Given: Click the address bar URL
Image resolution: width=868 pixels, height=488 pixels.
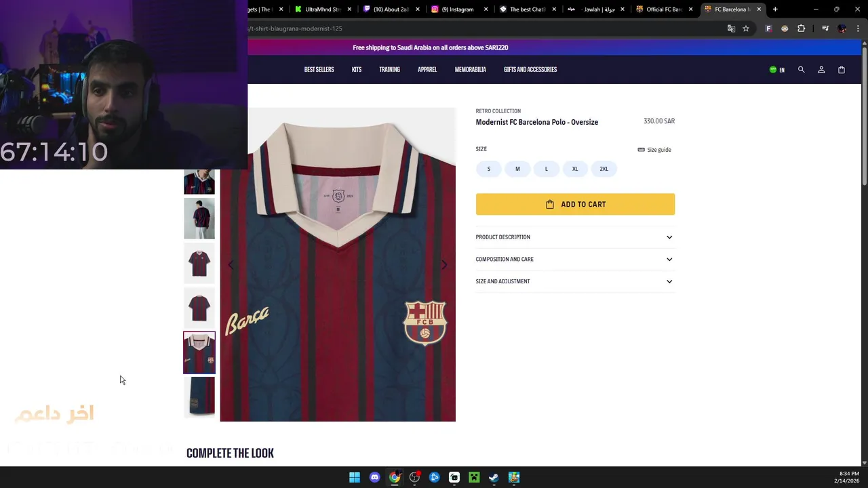Looking at the screenshot, I should click(295, 28).
